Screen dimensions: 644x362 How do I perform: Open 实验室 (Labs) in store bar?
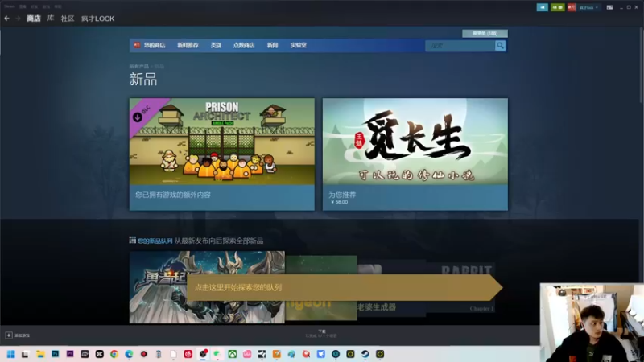[298, 45]
